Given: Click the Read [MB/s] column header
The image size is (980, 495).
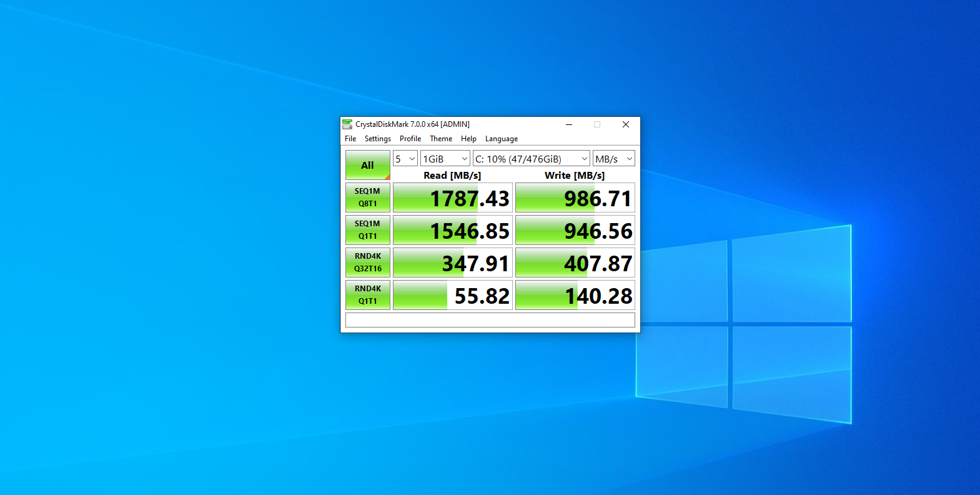Looking at the screenshot, I should tap(452, 175).
